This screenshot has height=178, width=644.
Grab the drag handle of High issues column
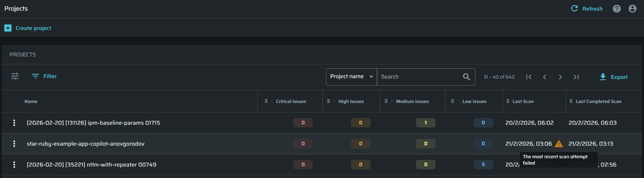click(329, 101)
